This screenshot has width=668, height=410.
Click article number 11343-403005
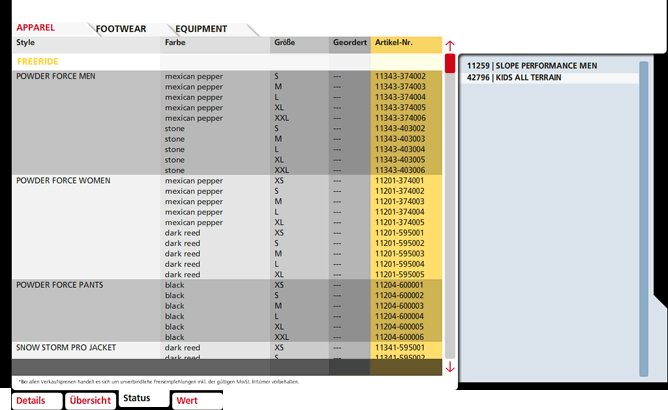(x=400, y=160)
